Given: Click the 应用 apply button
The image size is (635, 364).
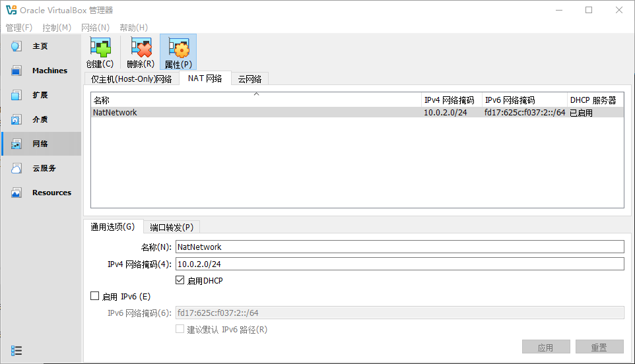Looking at the screenshot, I should point(546,347).
